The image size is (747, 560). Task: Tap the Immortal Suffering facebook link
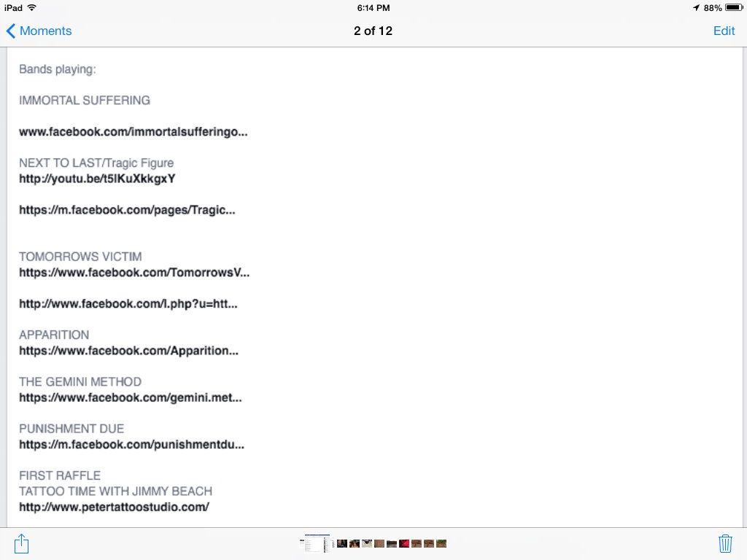pyautogui.click(x=133, y=132)
